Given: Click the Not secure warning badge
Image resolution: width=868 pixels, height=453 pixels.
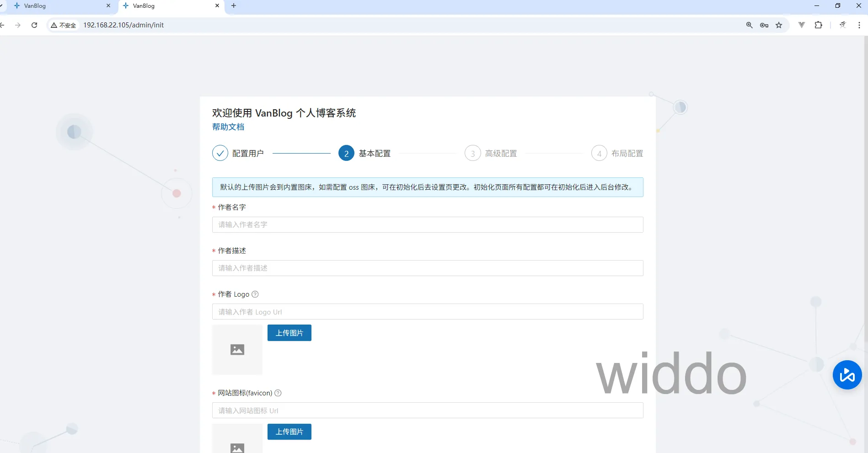Looking at the screenshot, I should point(64,25).
